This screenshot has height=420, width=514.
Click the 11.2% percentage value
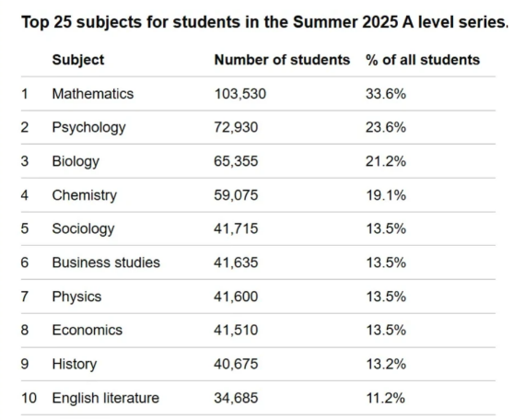click(x=386, y=398)
